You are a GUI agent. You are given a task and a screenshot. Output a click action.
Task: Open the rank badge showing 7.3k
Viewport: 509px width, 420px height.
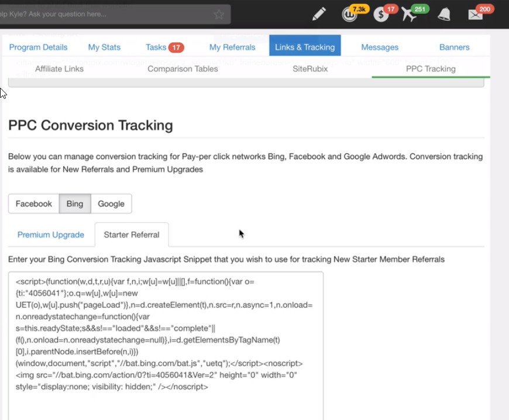point(355,13)
